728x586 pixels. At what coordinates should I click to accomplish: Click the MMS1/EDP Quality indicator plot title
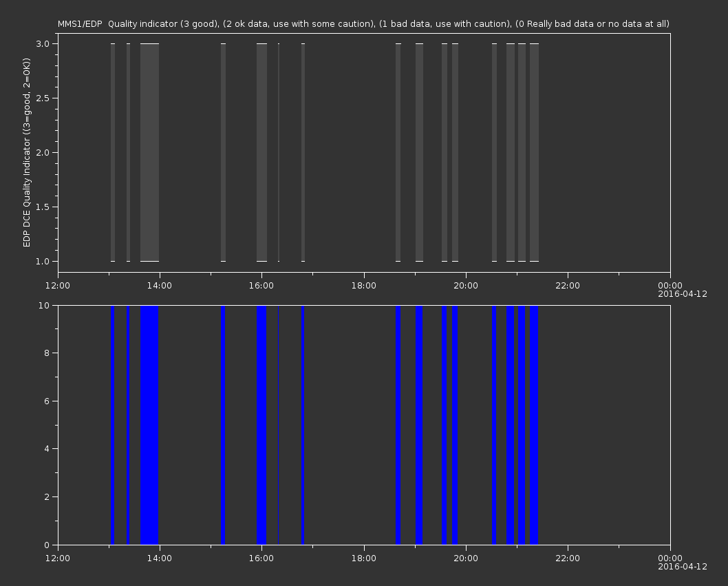(363, 23)
